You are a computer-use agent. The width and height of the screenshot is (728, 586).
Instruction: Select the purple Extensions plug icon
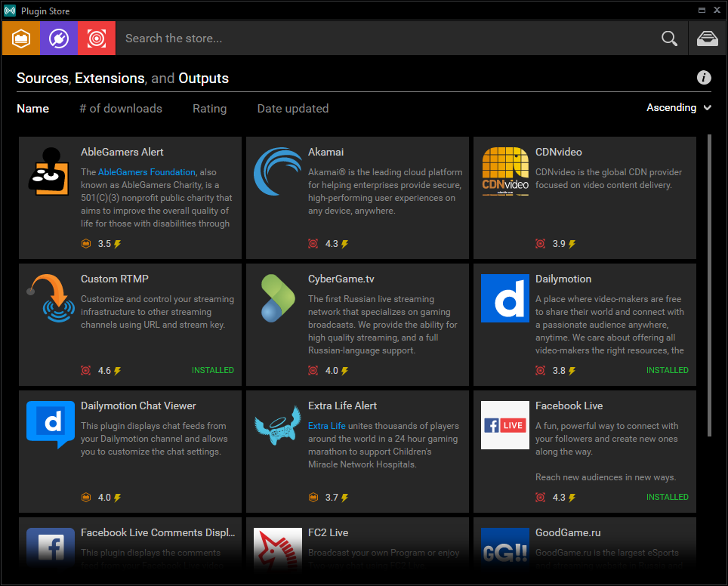[x=59, y=38]
